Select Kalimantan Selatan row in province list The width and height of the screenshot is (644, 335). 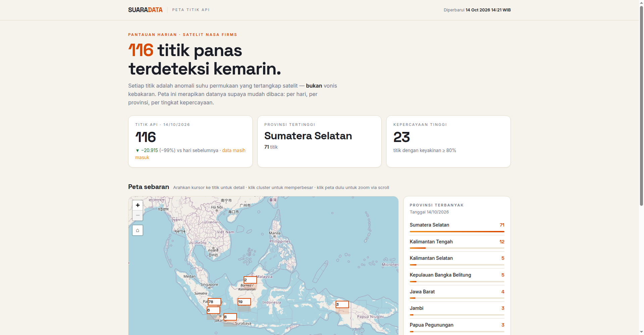[457, 260]
